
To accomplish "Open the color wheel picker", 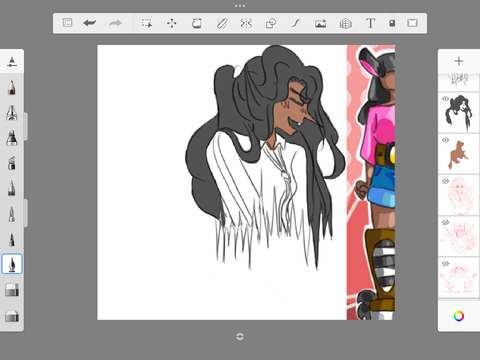I will click(459, 316).
